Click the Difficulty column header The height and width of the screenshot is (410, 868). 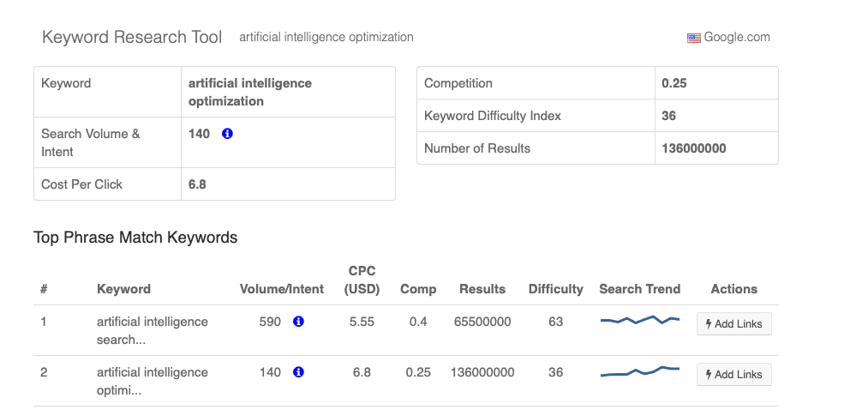click(x=555, y=289)
